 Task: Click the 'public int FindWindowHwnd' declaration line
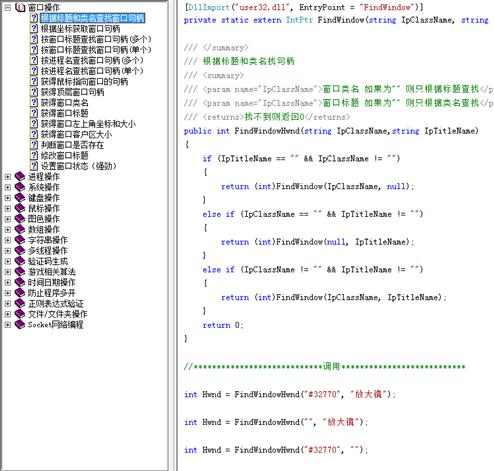331,131
